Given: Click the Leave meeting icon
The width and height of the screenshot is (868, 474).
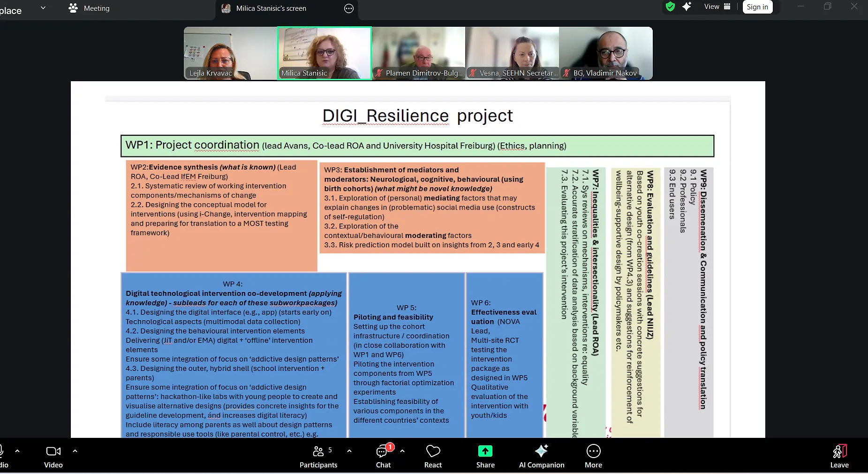Looking at the screenshot, I should click(x=839, y=456).
